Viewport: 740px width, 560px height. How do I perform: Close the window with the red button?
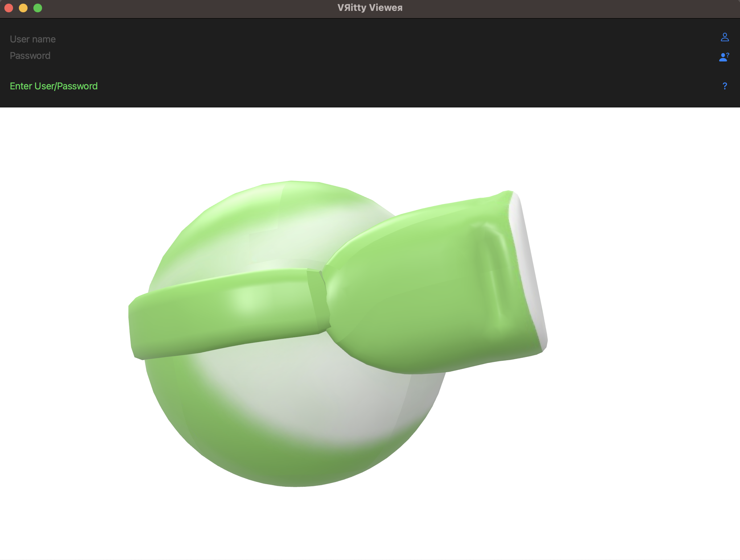click(x=9, y=8)
